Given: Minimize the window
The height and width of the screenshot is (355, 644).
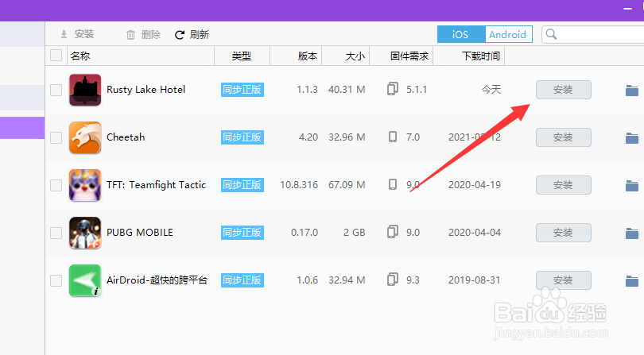Looking at the screenshot, I should pos(627,8).
